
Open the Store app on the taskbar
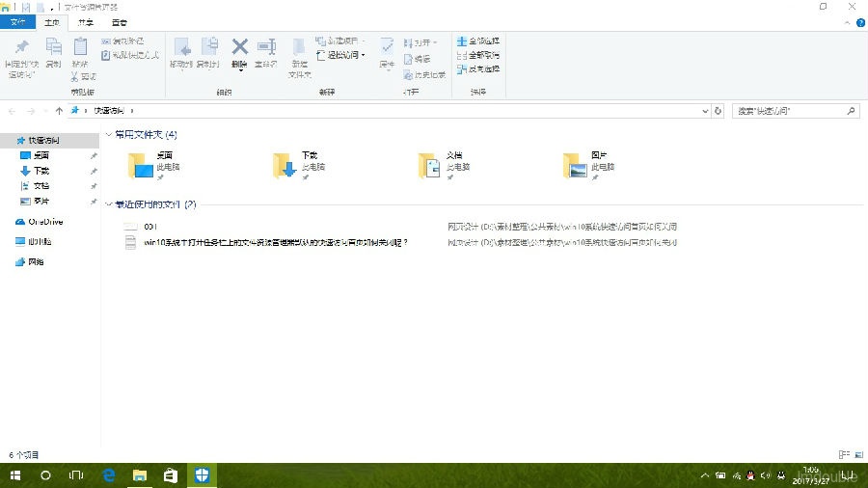[171, 475]
